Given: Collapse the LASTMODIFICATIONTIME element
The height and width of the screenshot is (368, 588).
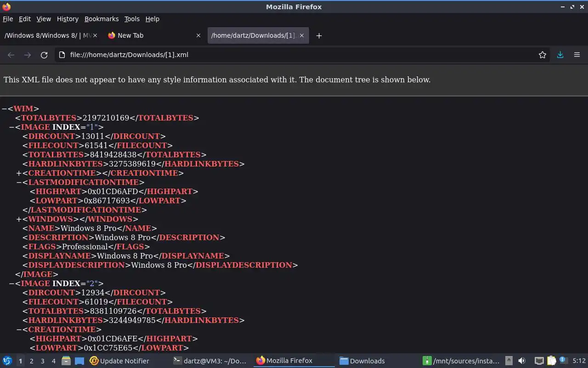Looking at the screenshot, I should 19,182.
